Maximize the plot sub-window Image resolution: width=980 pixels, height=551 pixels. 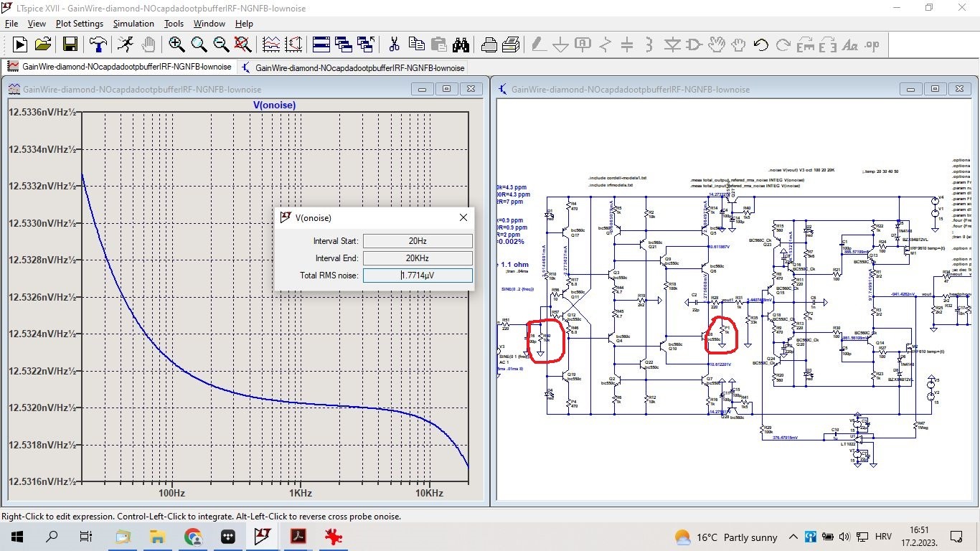(x=446, y=89)
